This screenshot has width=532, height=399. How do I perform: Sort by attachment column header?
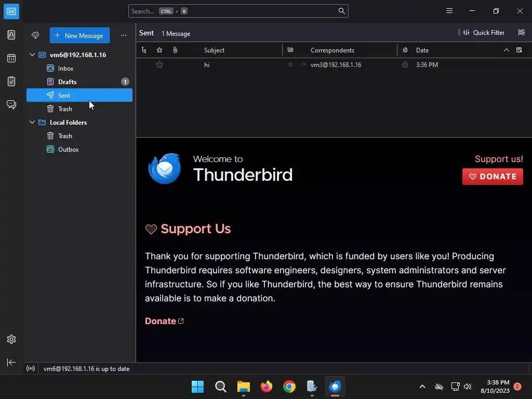point(175,50)
